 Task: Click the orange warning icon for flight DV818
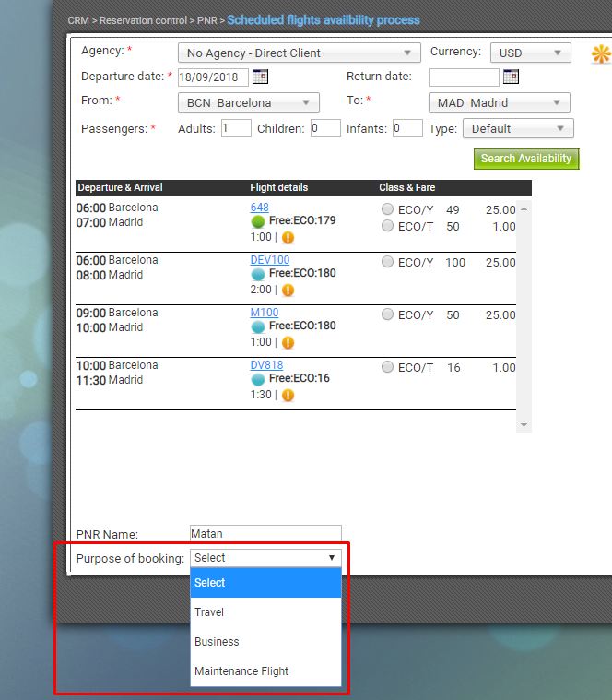pos(288,396)
